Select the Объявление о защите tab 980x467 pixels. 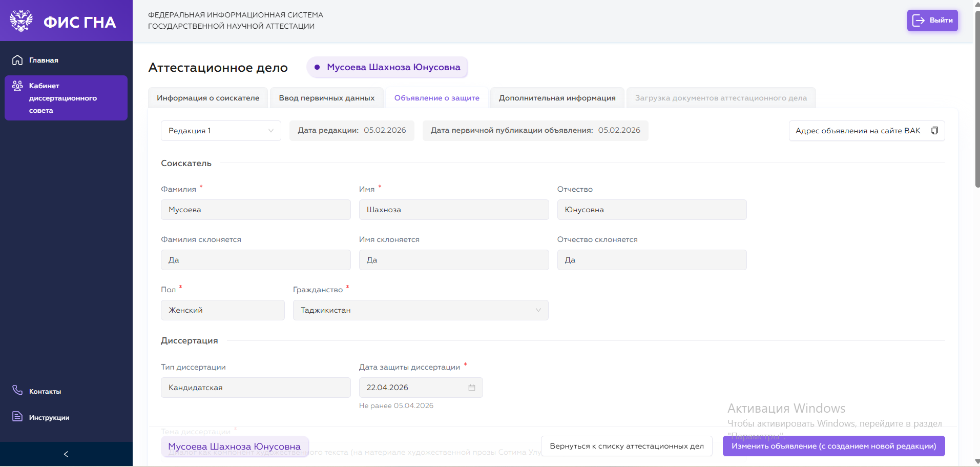(436, 98)
